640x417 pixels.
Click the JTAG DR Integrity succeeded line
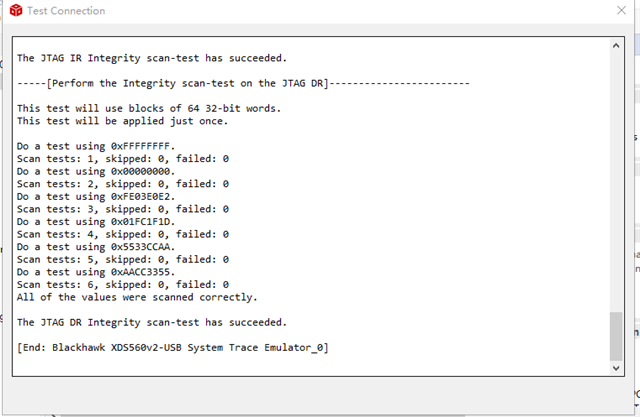(x=151, y=322)
